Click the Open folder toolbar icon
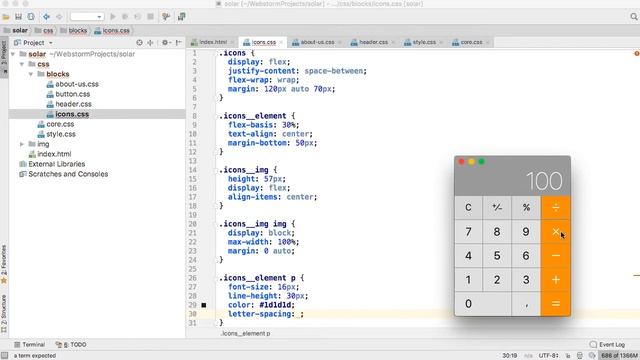The width and height of the screenshot is (640, 360). coord(6,17)
